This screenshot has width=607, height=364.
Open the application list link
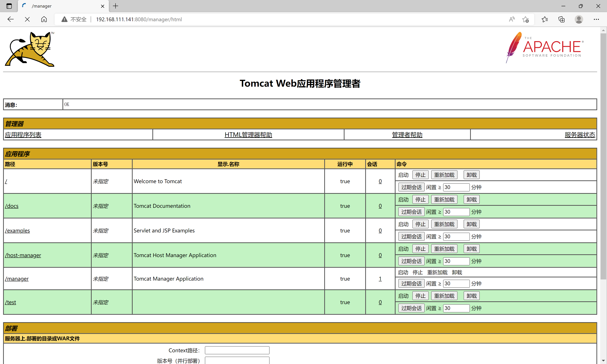coord(23,135)
